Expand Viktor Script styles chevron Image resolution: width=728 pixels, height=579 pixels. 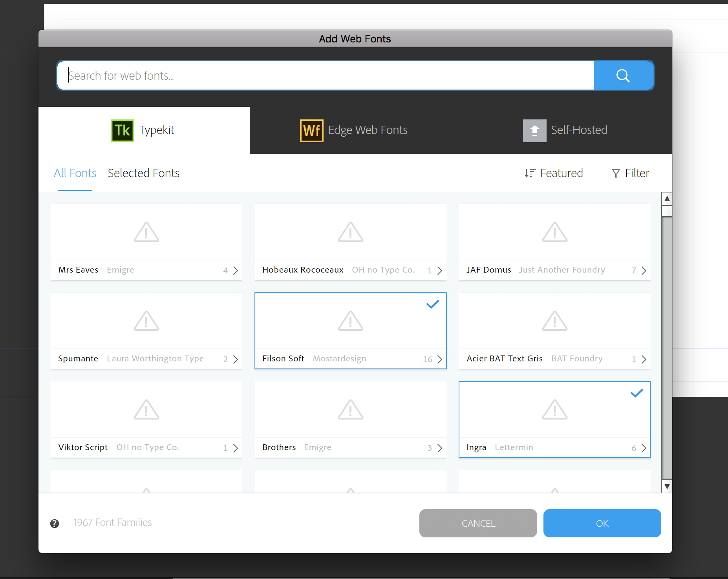click(x=236, y=448)
